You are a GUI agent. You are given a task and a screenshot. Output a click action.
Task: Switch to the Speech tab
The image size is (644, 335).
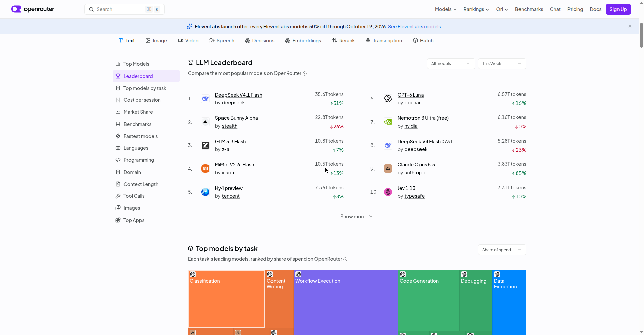tap(221, 41)
